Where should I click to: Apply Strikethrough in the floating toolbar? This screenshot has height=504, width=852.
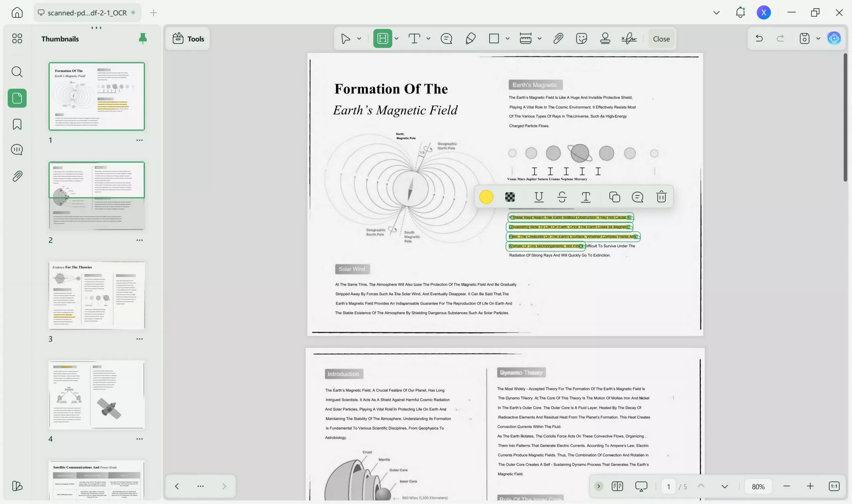(561, 197)
